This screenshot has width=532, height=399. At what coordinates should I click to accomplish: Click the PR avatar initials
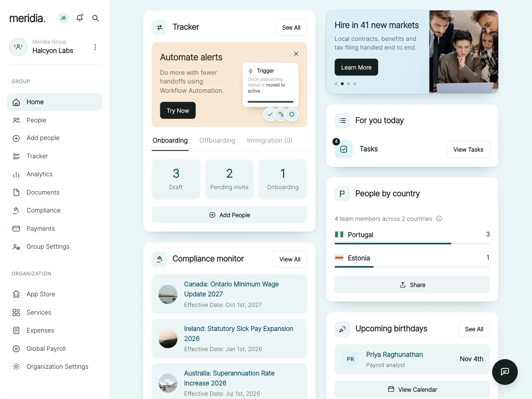click(x=350, y=359)
